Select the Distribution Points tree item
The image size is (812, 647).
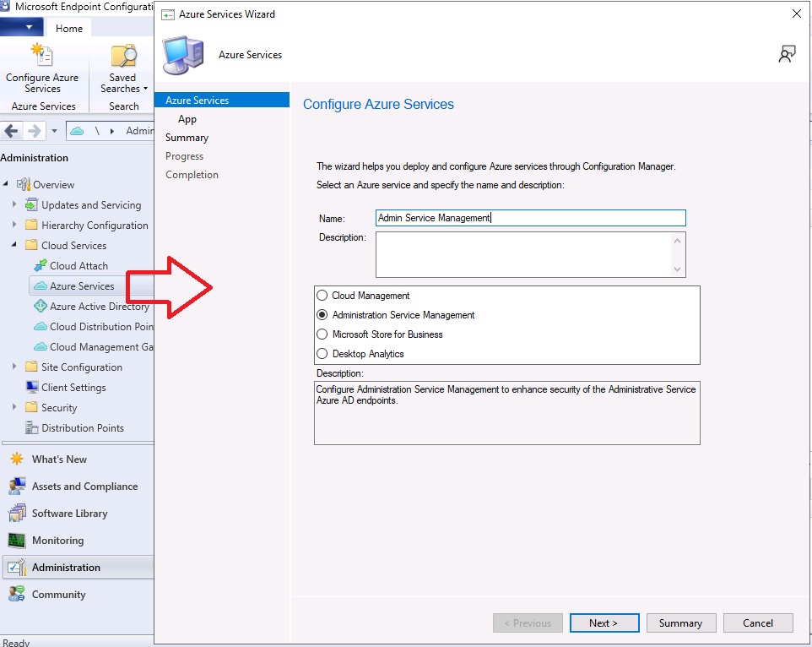[x=83, y=428]
